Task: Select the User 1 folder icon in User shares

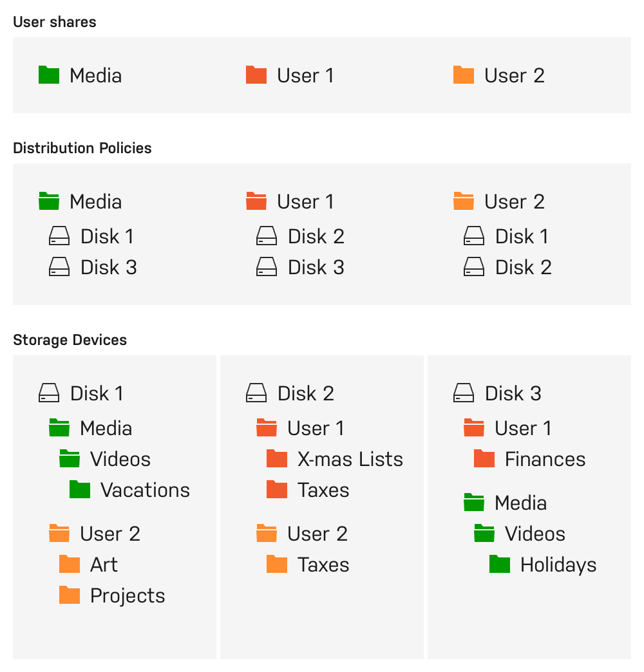Action: click(x=256, y=75)
